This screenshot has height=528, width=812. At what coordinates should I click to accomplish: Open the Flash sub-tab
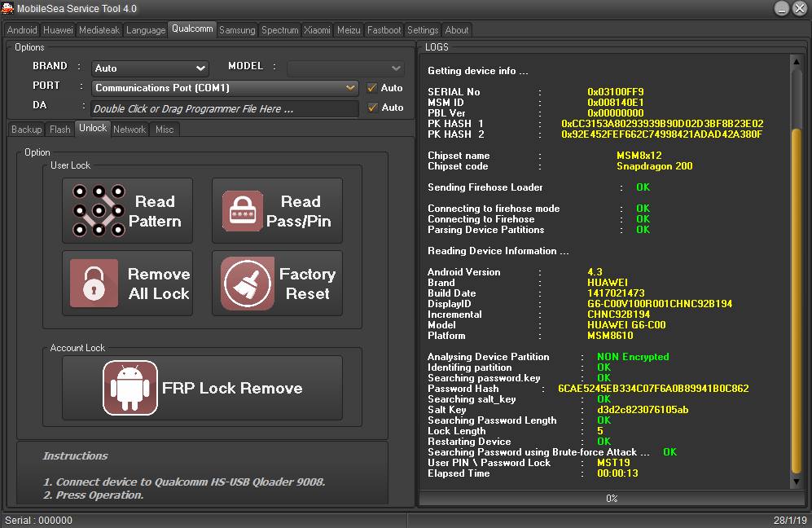click(60, 130)
